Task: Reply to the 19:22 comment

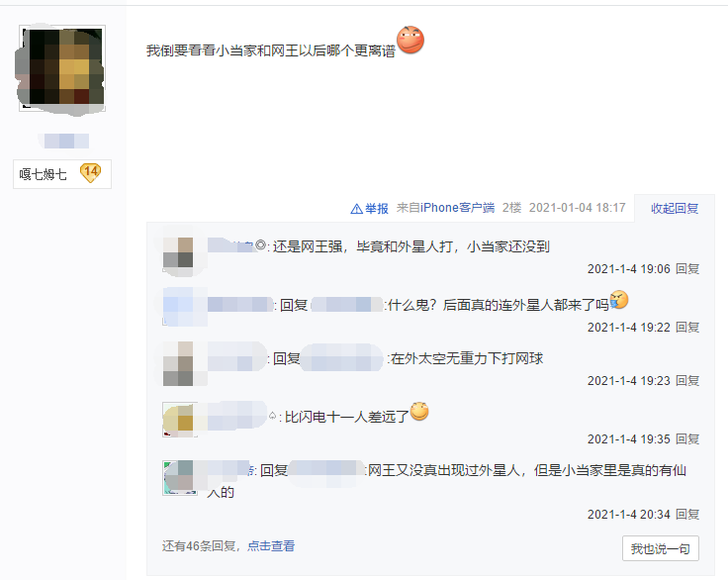Action: pyautogui.click(x=687, y=328)
